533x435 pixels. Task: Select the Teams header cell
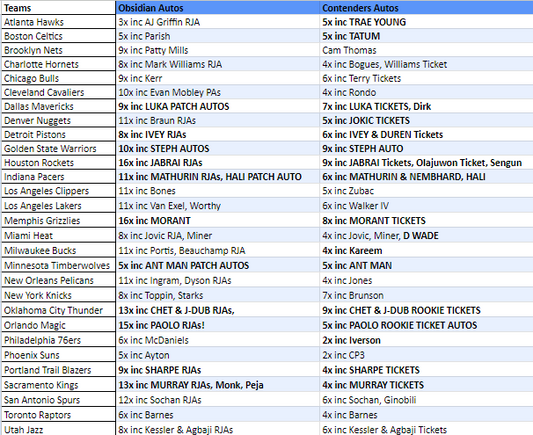coord(58,8)
